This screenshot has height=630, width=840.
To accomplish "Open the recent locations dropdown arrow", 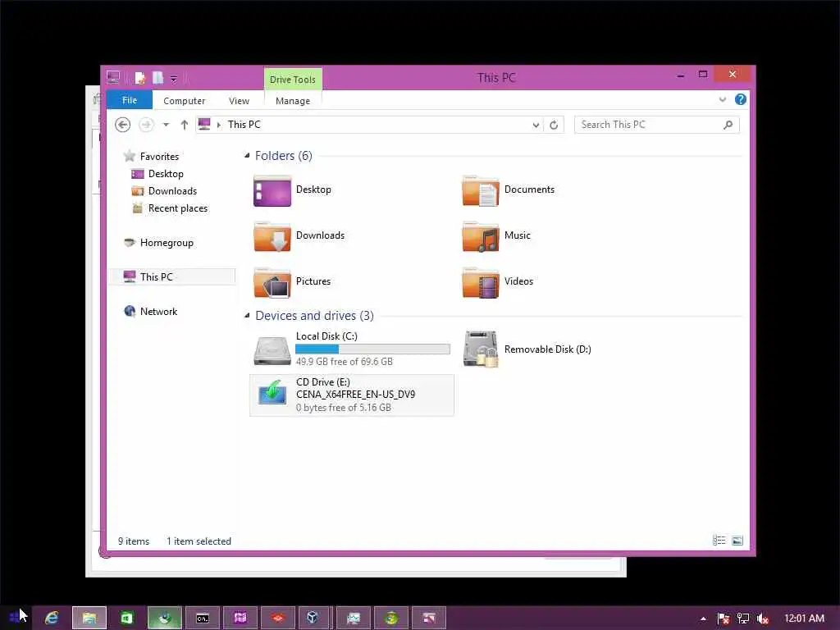I will [166, 125].
